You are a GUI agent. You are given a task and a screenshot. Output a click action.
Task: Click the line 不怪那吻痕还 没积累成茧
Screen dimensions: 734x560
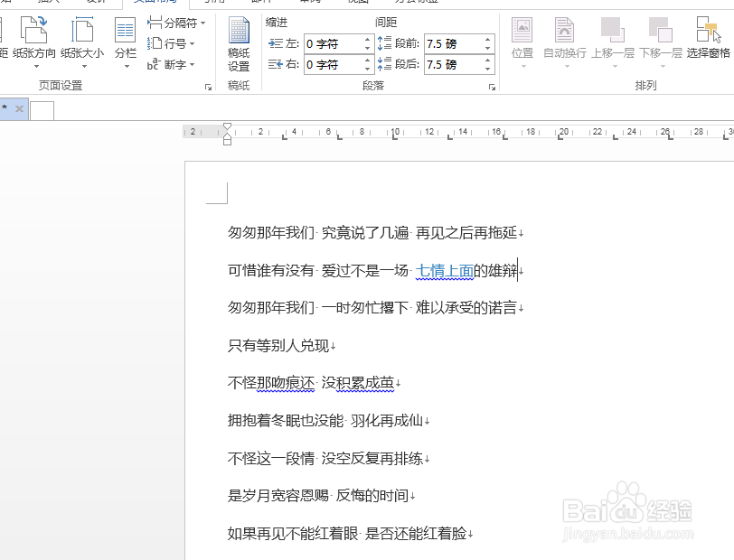[311, 383]
